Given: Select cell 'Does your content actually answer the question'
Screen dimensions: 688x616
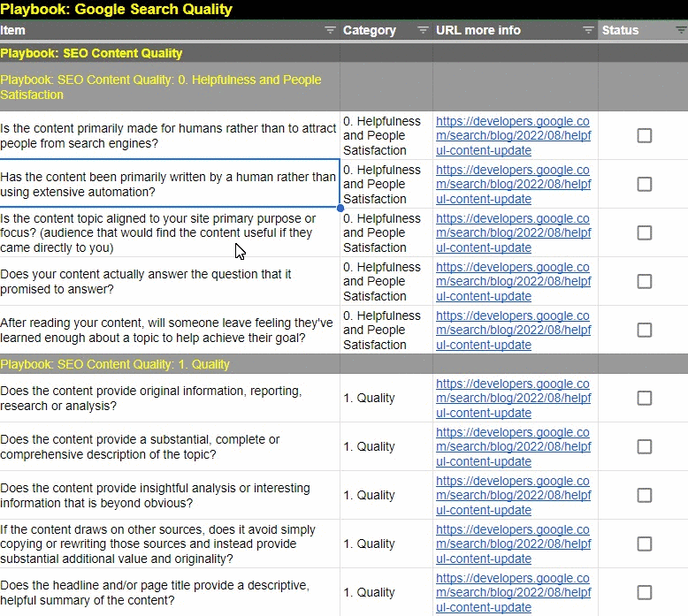Looking at the screenshot, I should 170,281.
